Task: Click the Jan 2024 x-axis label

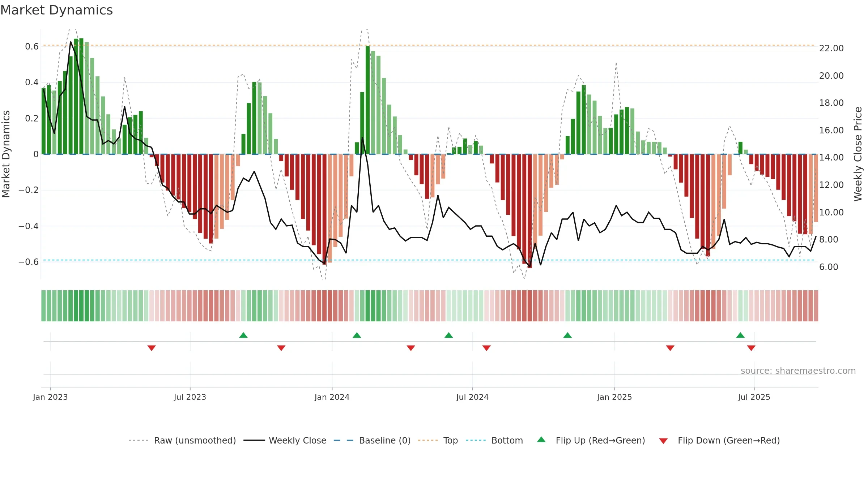Action: pyautogui.click(x=332, y=397)
